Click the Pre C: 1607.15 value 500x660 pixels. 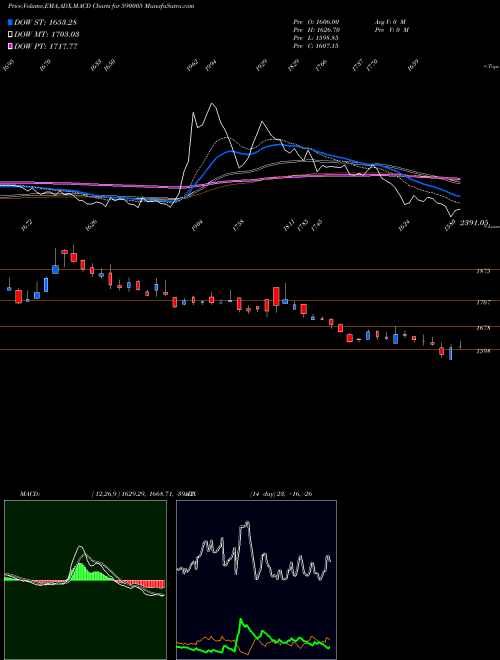pos(316,46)
